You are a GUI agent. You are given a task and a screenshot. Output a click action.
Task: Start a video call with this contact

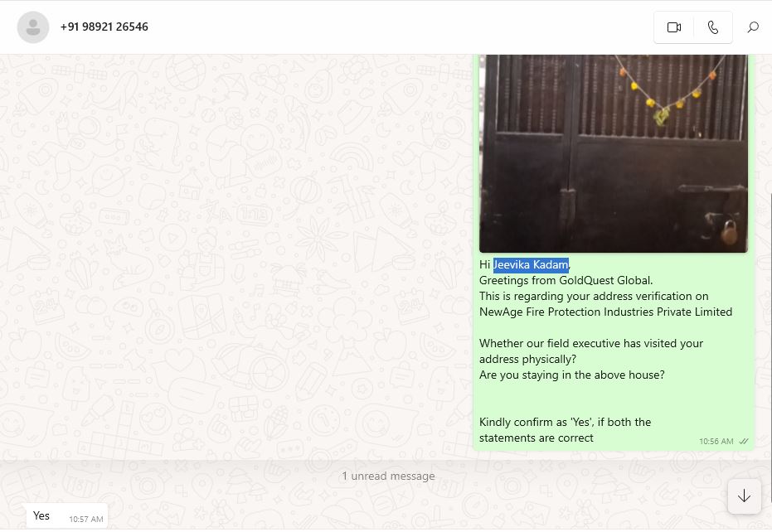click(x=673, y=27)
